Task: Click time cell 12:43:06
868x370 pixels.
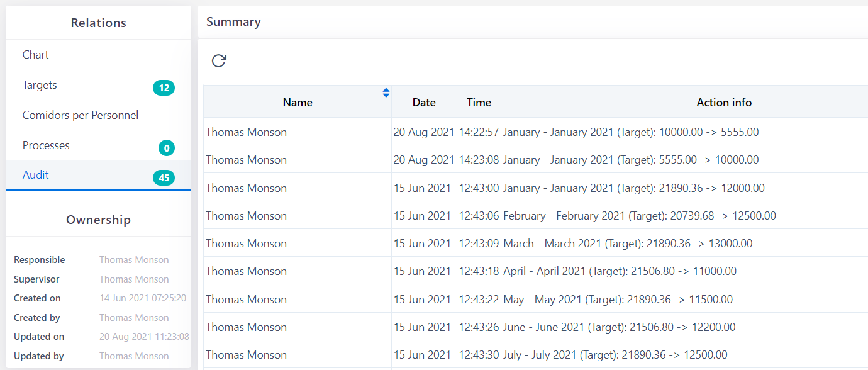Action: point(479,216)
